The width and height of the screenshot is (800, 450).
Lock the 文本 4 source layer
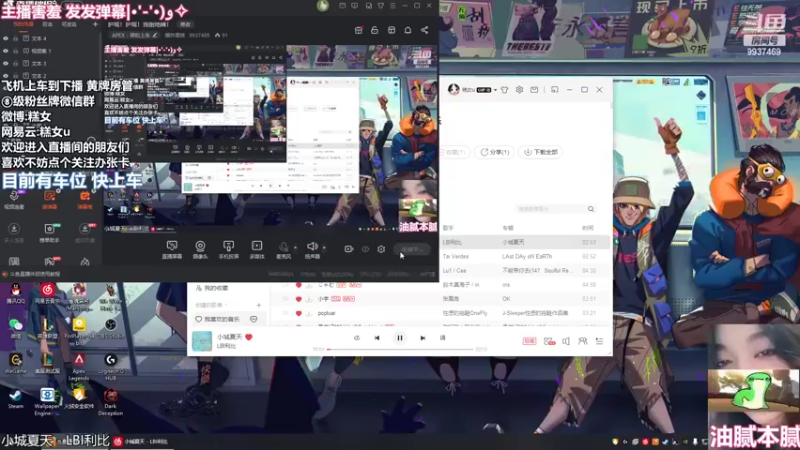click(16, 38)
